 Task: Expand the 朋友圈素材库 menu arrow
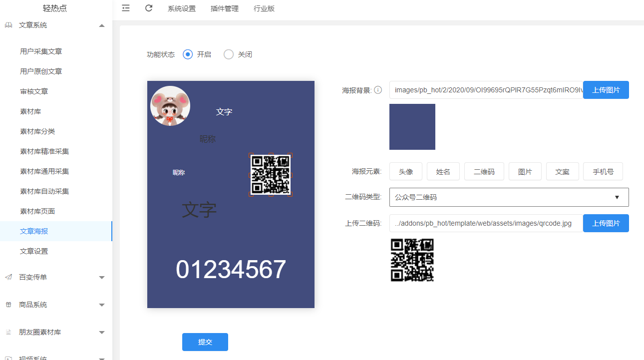coord(102,333)
